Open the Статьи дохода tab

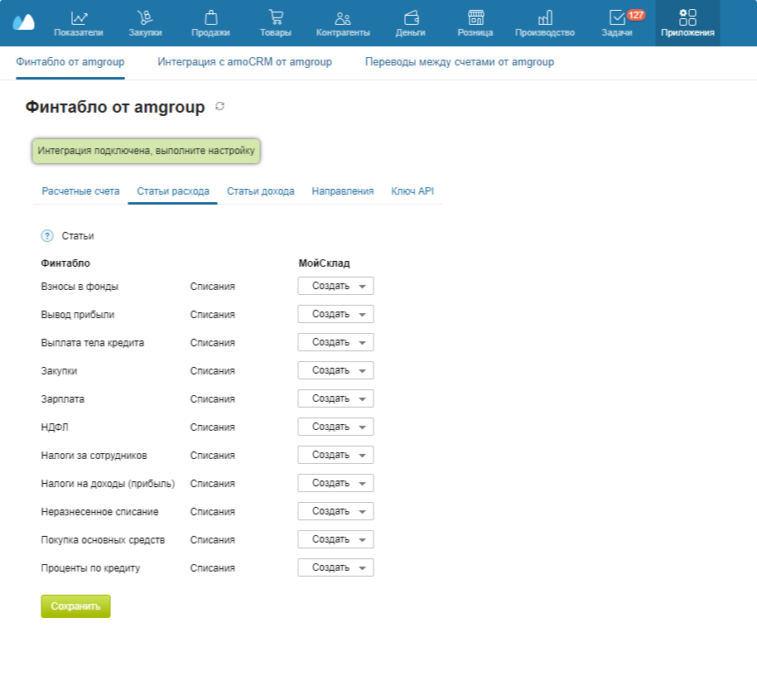pyautogui.click(x=261, y=191)
